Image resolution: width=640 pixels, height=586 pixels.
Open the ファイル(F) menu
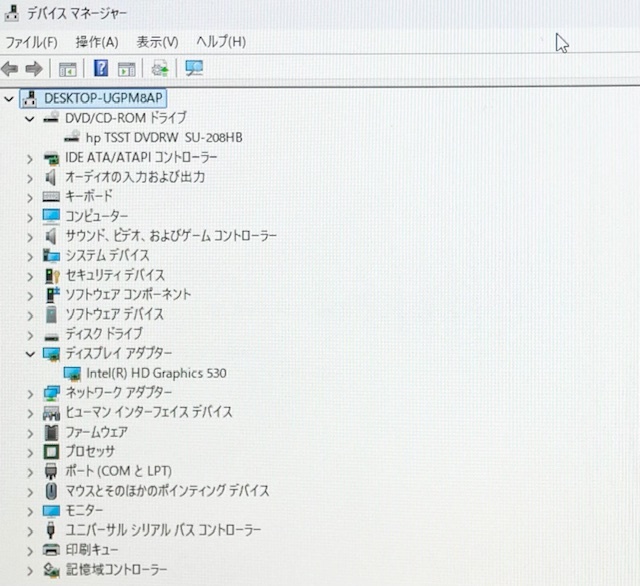(31, 42)
